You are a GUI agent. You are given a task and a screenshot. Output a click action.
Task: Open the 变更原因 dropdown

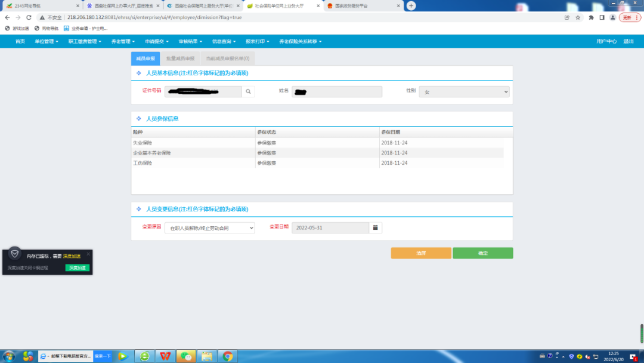click(209, 227)
